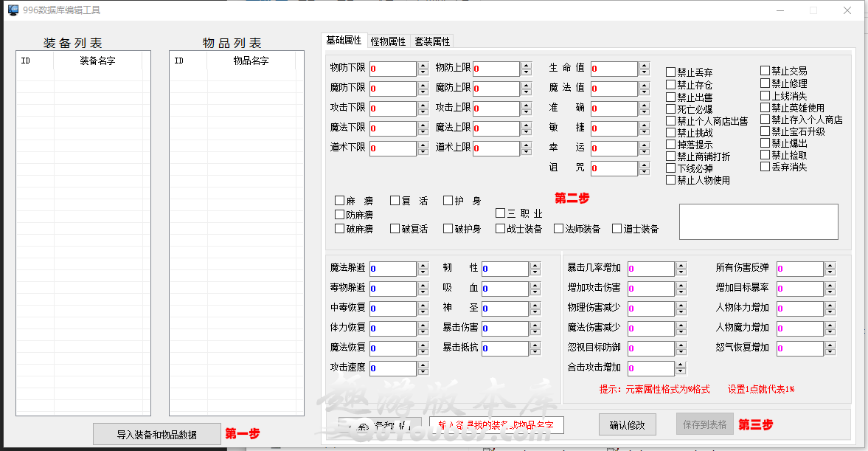Enable the 法师装备 checkbox
868x451 pixels.
pos(558,228)
